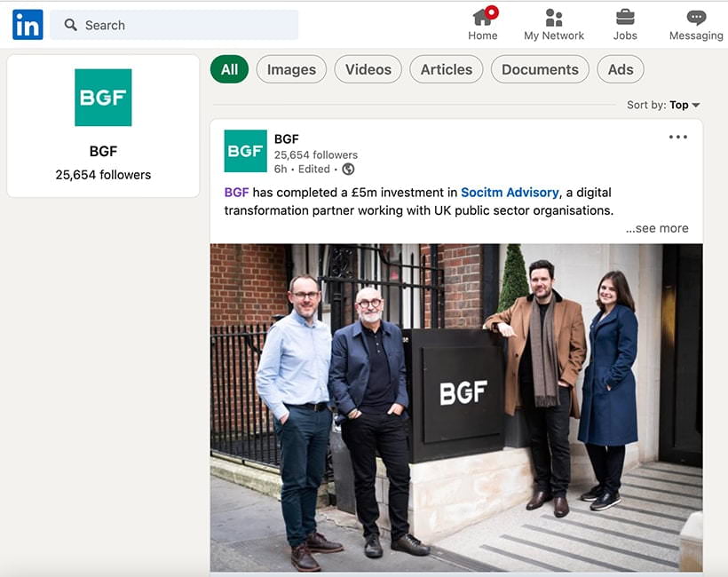Open Messaging icon
Image resolution: width=728 pixels, height=577 pixels.
pyautogui.click(x=695, y=18)
